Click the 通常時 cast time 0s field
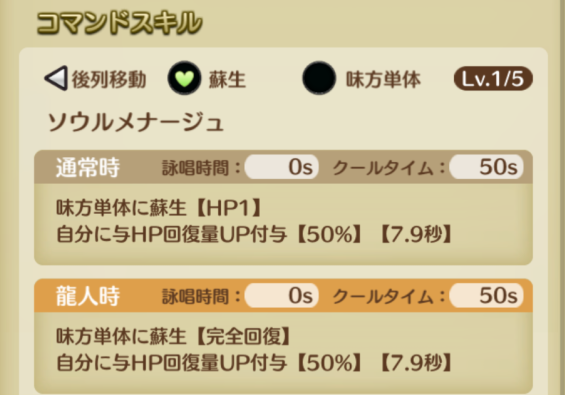The height and width of the screenshot is (395, 565). click(282, 167)
